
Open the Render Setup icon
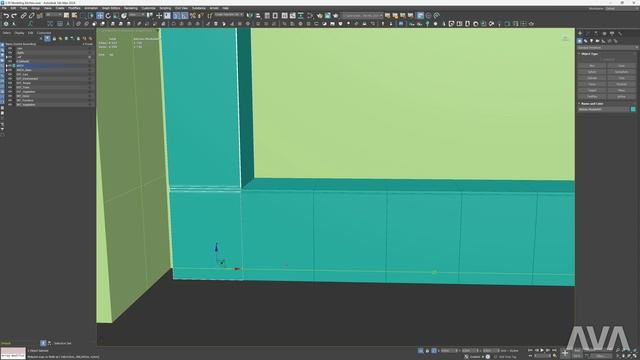pyautogui.click(x=320, y=16)
